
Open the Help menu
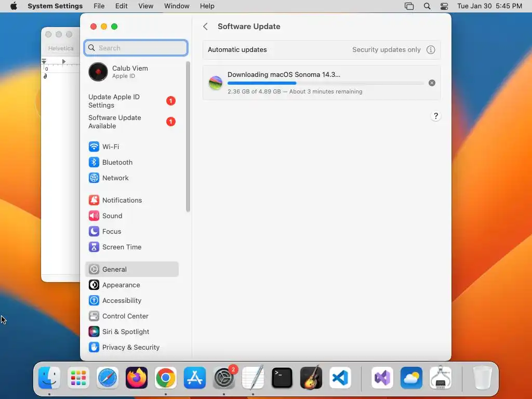[207, 6]
